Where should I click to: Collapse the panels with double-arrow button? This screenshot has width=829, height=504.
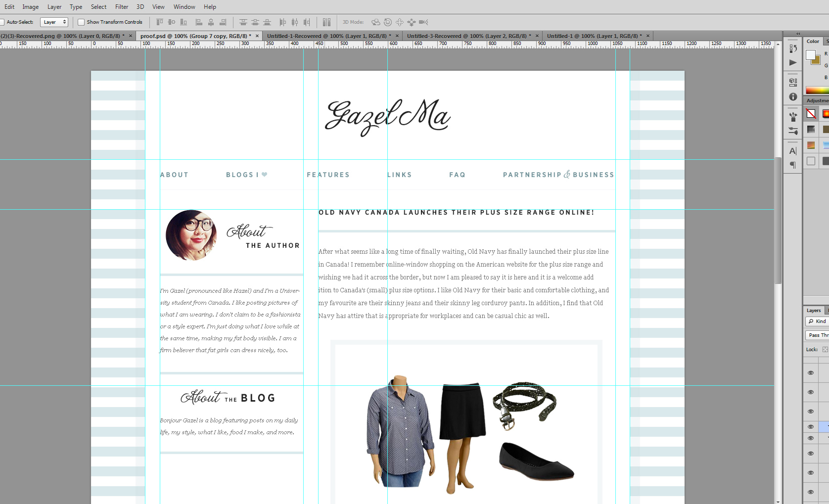coord(798,34)
